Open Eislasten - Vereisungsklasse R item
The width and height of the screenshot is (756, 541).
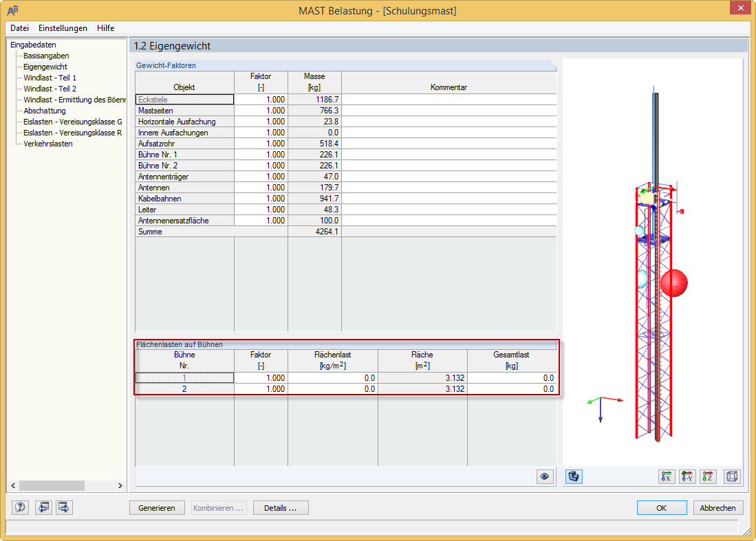pos(73,133)
